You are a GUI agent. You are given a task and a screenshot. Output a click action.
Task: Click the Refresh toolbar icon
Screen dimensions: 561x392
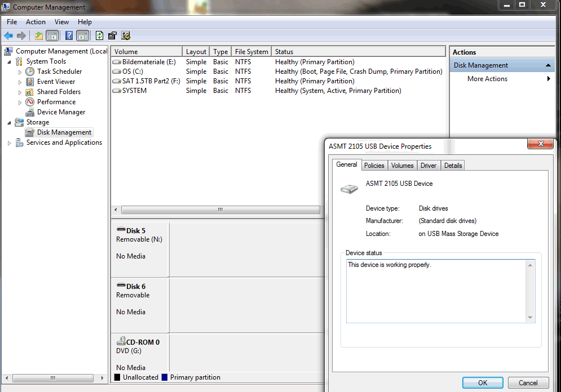(x=99, y=35)
